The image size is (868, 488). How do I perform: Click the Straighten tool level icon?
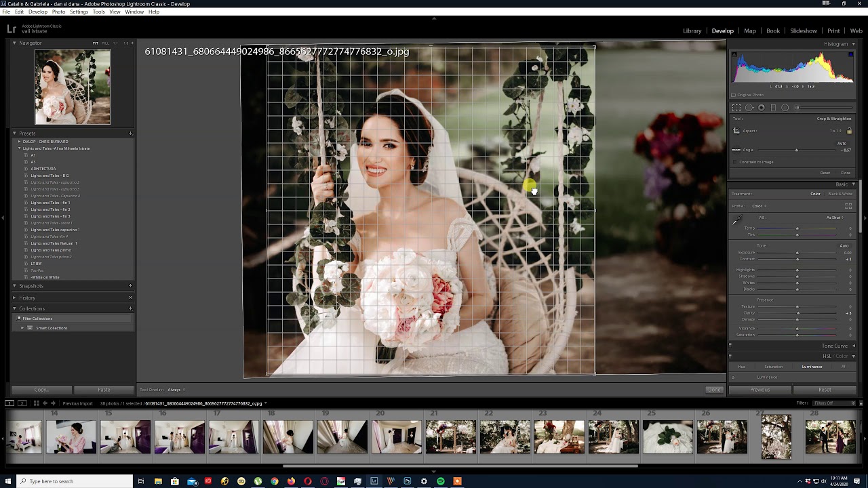point(736,150)
